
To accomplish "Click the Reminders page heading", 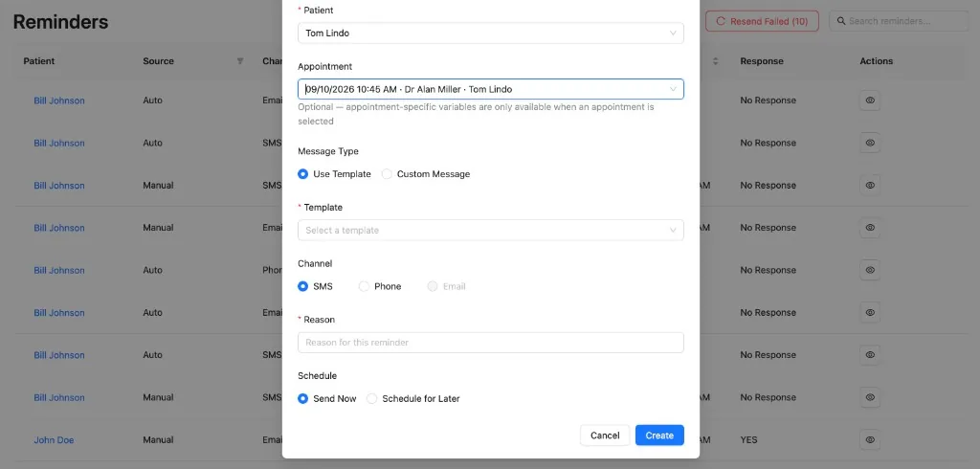I will click(x=60, y=22).
